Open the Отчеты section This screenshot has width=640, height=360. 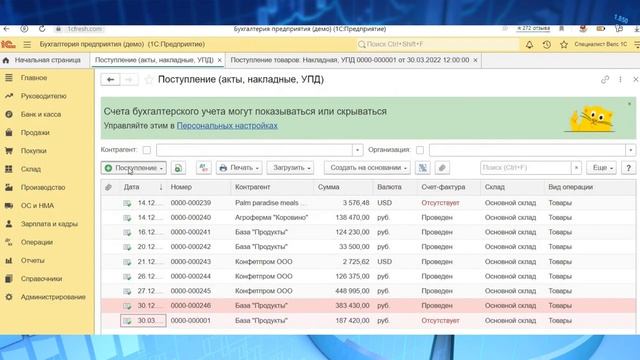33,260
